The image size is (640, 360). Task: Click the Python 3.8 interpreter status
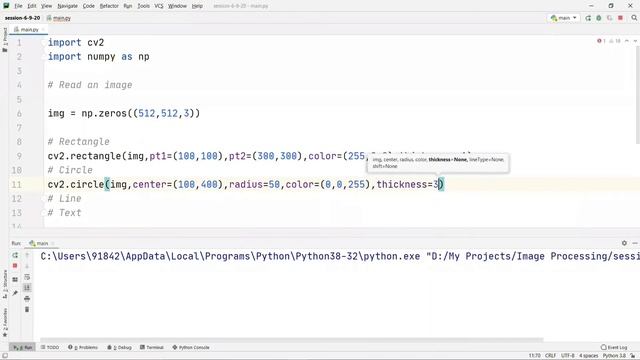click(614, 356)
